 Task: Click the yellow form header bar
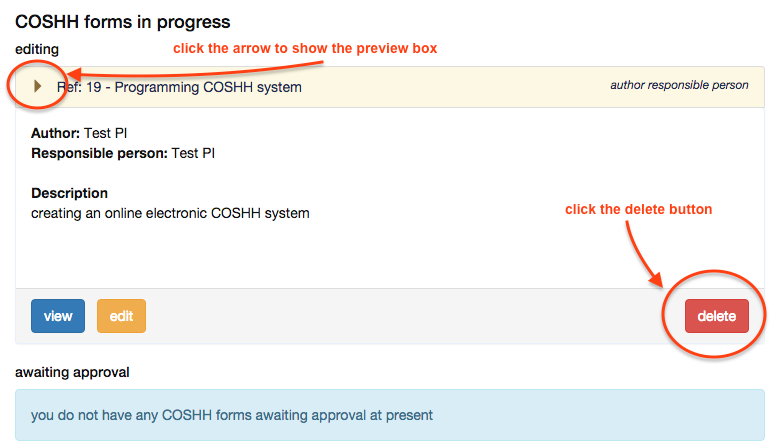[450, 87]
